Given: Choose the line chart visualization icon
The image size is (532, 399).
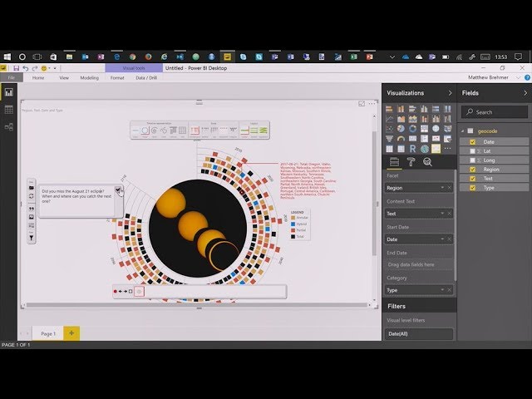Looking at the screenshot, I should click(389, 119).
